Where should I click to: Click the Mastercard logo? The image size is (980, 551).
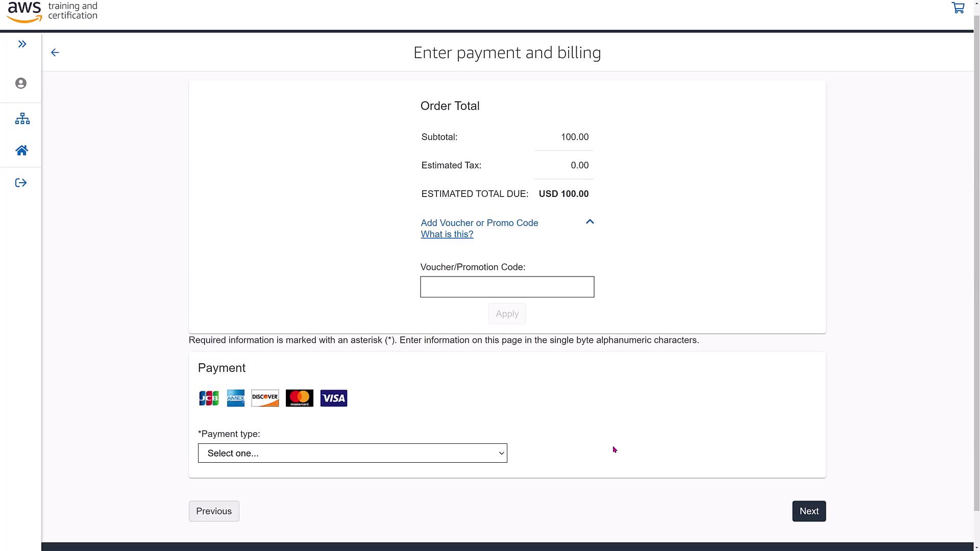point(300,398)
